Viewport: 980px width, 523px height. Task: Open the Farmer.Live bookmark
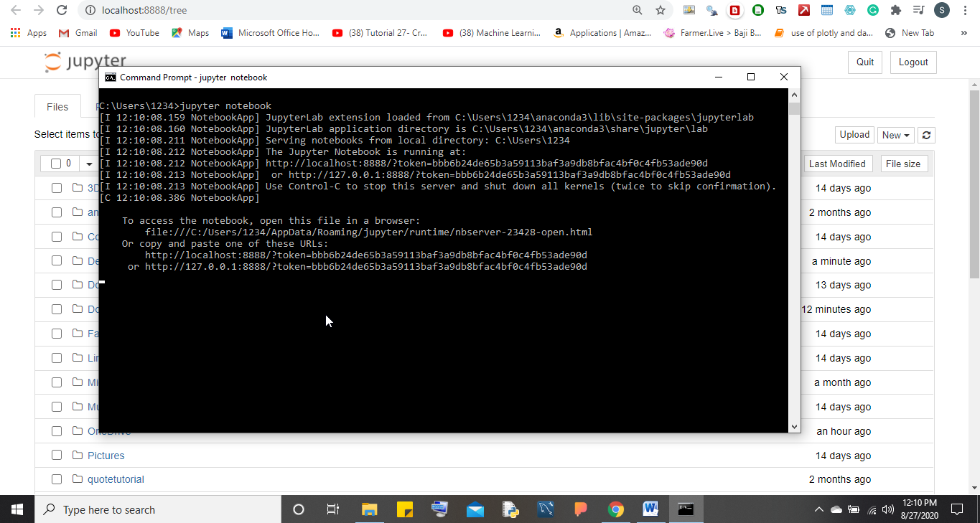[x=712, y=33]
